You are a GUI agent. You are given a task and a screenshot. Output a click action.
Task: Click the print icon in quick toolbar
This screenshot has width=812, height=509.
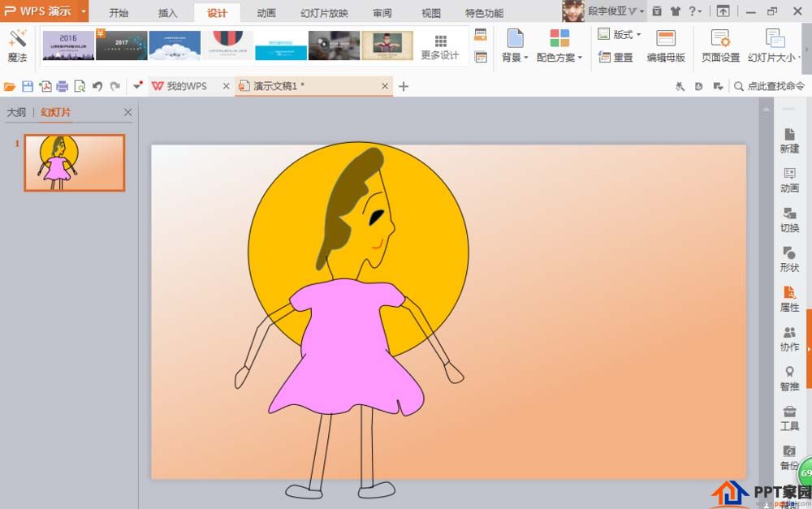62,86
